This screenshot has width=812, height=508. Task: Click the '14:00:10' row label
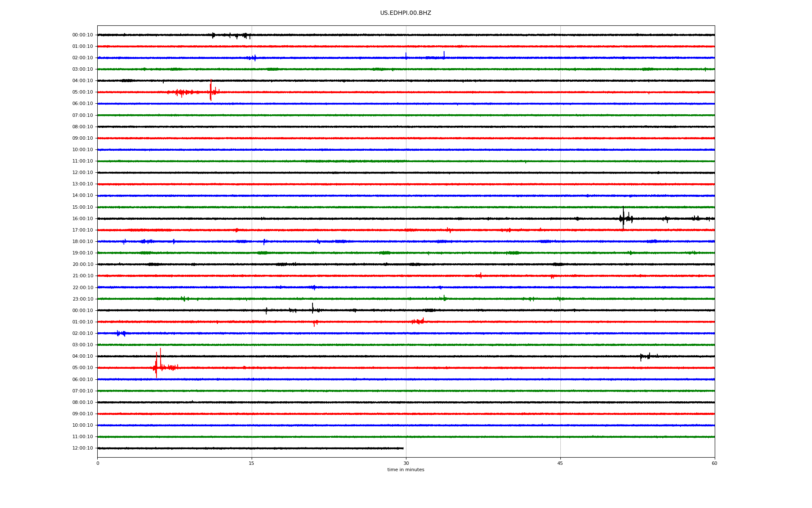(82, 196)
